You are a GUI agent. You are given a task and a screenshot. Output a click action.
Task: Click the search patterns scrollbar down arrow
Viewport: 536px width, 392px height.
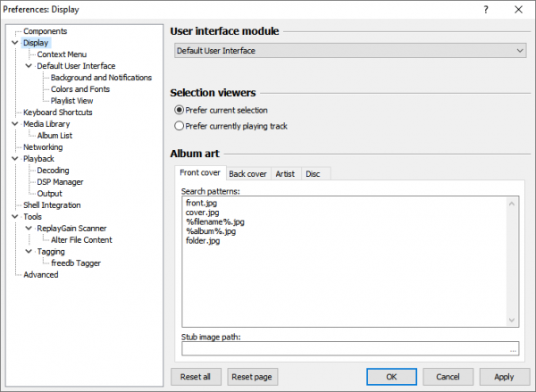(513, 321)
